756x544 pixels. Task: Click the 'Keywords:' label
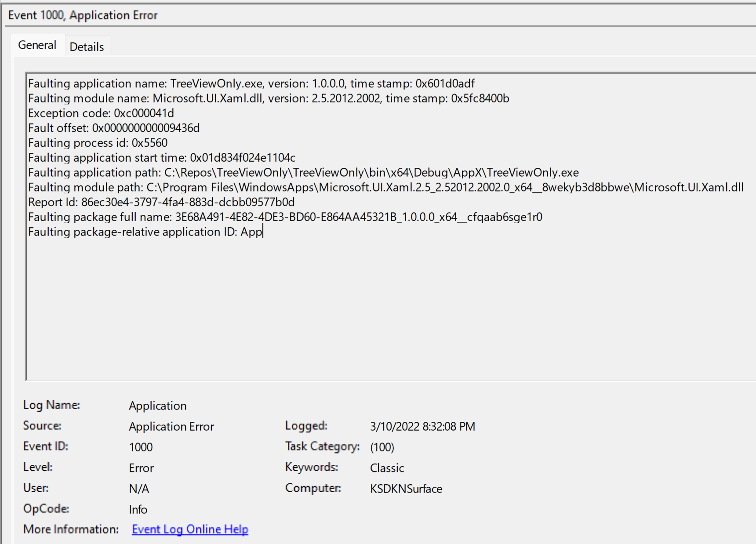[312, 467]
